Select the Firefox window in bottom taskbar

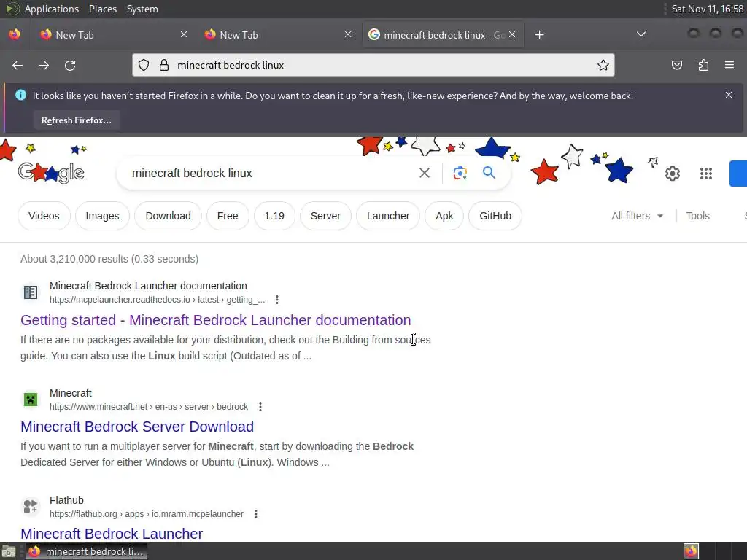pos(86,551)
